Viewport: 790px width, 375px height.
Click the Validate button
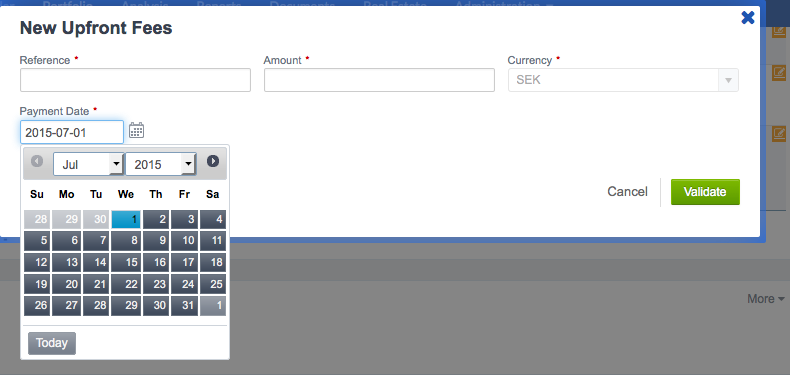point(705,192)
